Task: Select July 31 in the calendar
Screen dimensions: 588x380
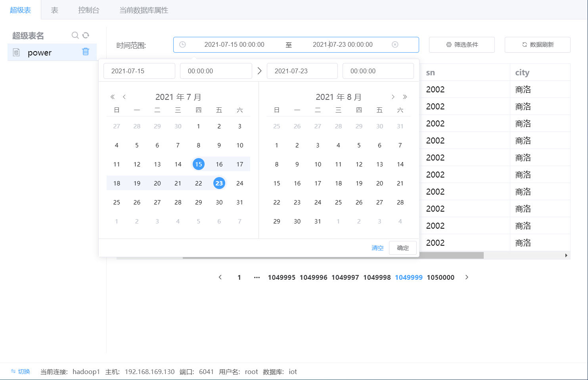Action: click(240, 202)
